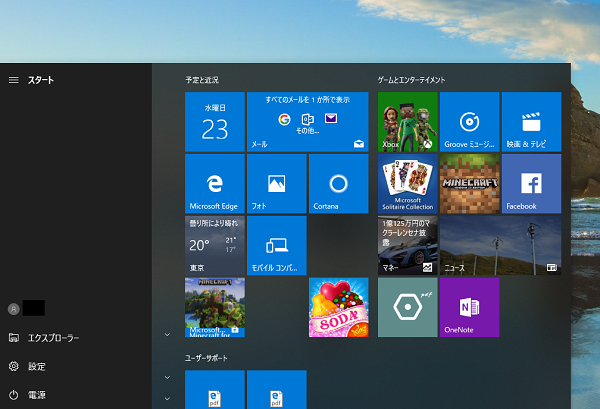Open the 電源 (Power) menu

(36, 395)
